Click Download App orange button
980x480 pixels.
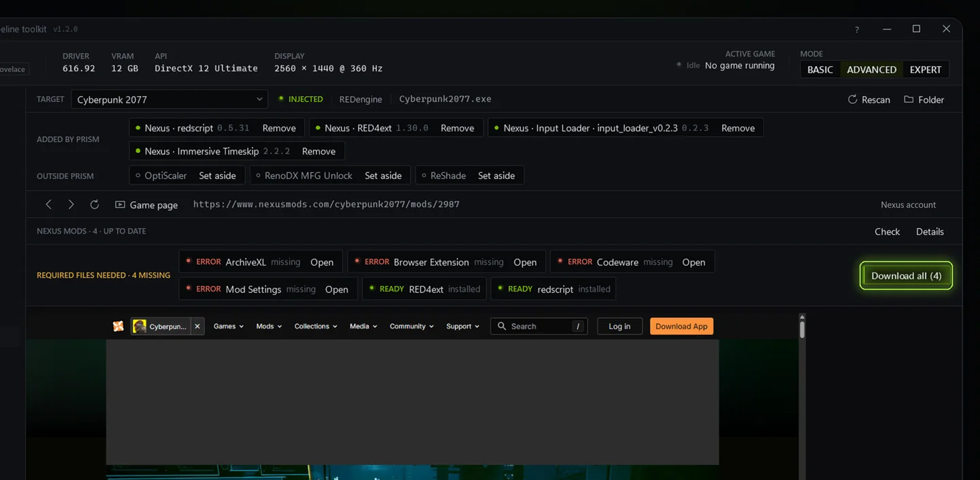tap(681, 326)
